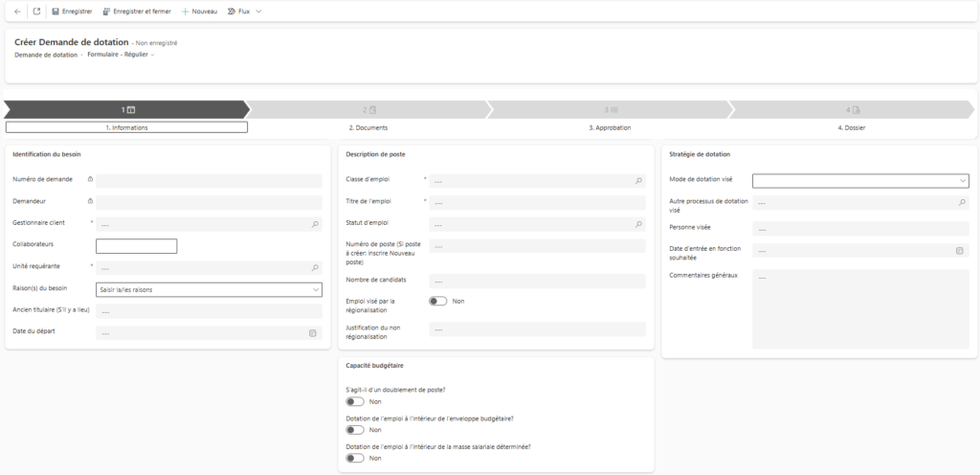Click into Commentaires généraux text area
The width and height of the screenshot is (980, 475).
tap(860, 307)
